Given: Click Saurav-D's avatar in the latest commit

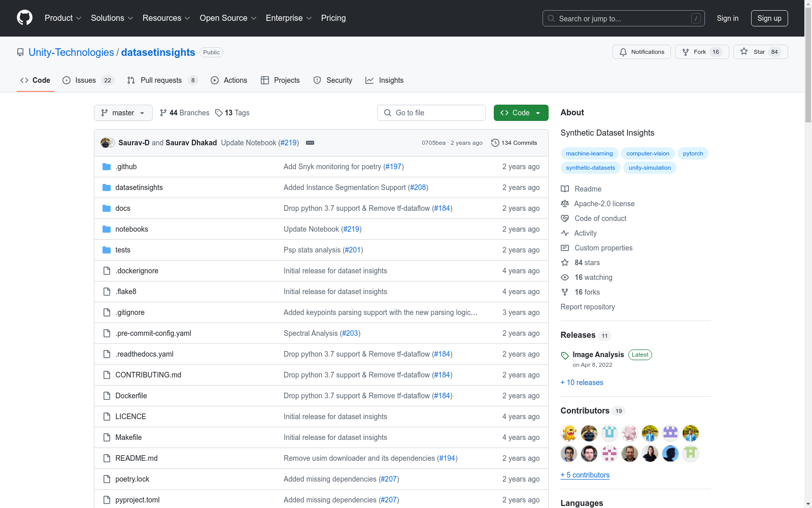Looking at the screenshot, I should point(106,143).
